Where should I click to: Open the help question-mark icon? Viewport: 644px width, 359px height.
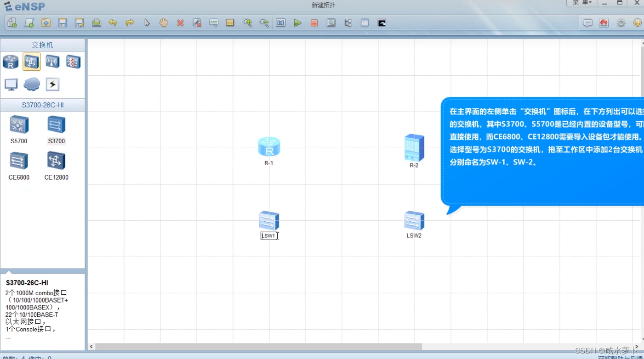(x=637, y=22)
